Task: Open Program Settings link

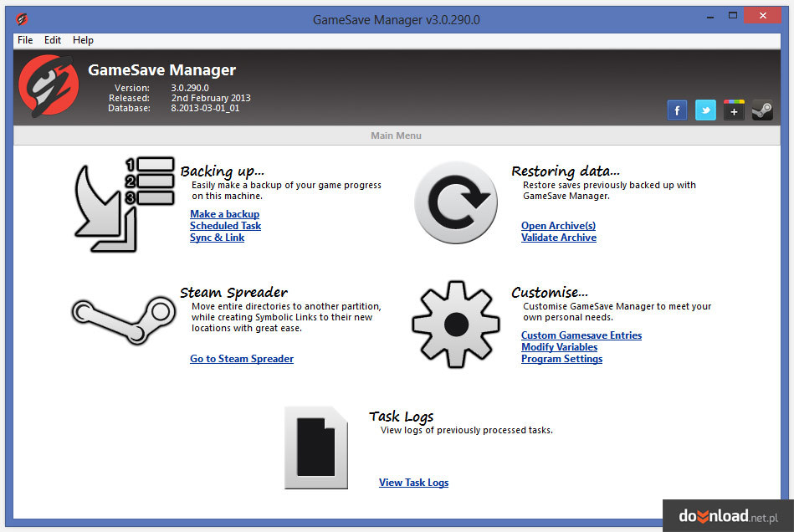Action: pos(562,358)
